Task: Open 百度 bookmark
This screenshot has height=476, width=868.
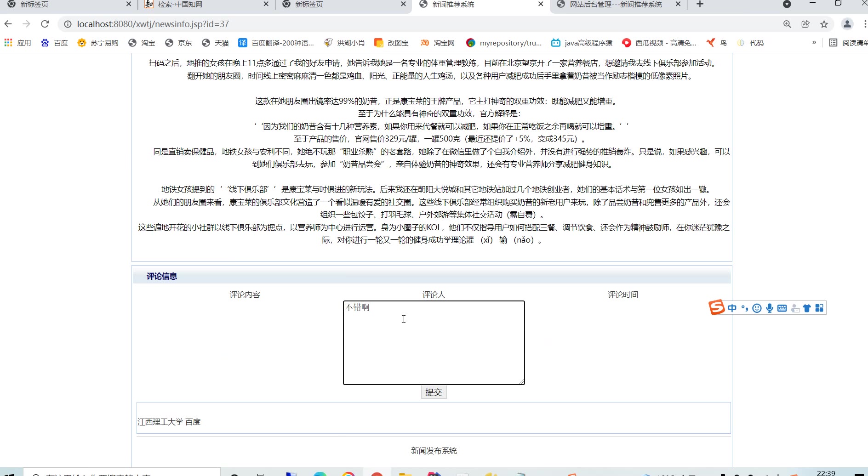Action: (54, 43)
